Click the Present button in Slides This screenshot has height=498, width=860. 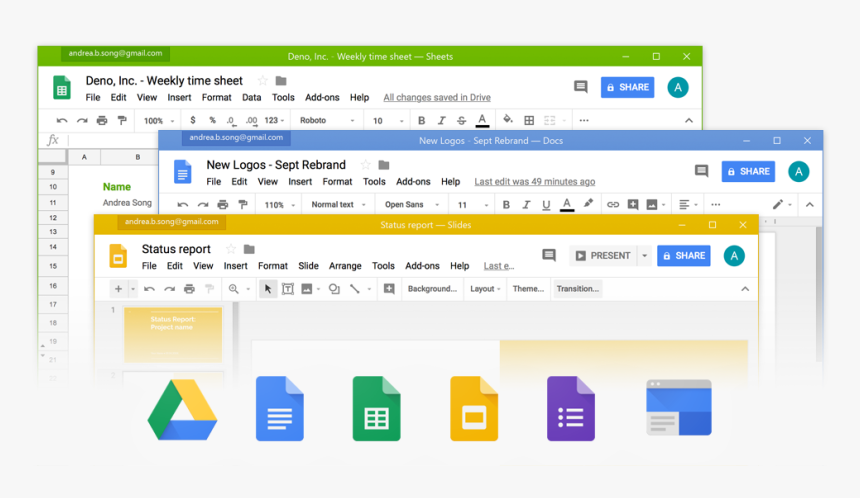(603, 256)
